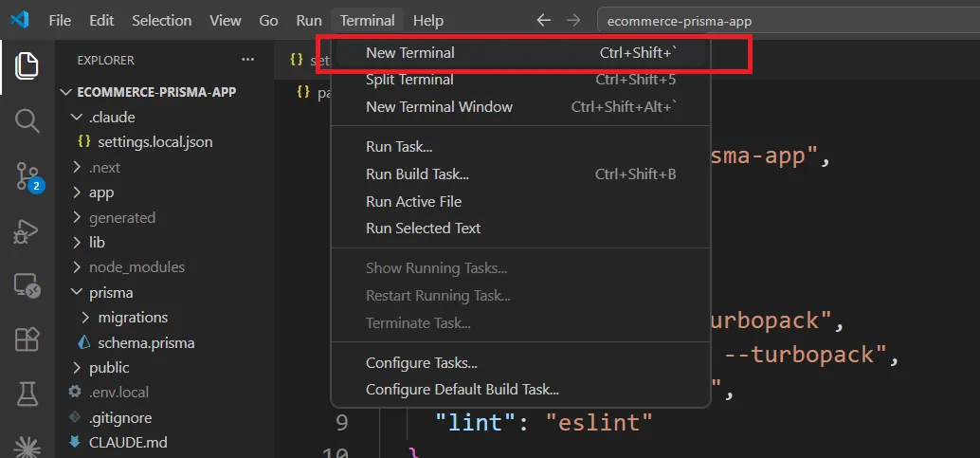Expand the generated folder
The height and width of the screenshot is (458, 980).
[76, 218]
